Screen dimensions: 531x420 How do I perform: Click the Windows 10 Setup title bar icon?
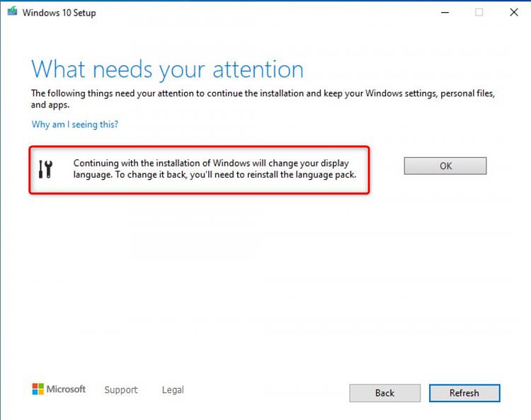coord(12,12)
